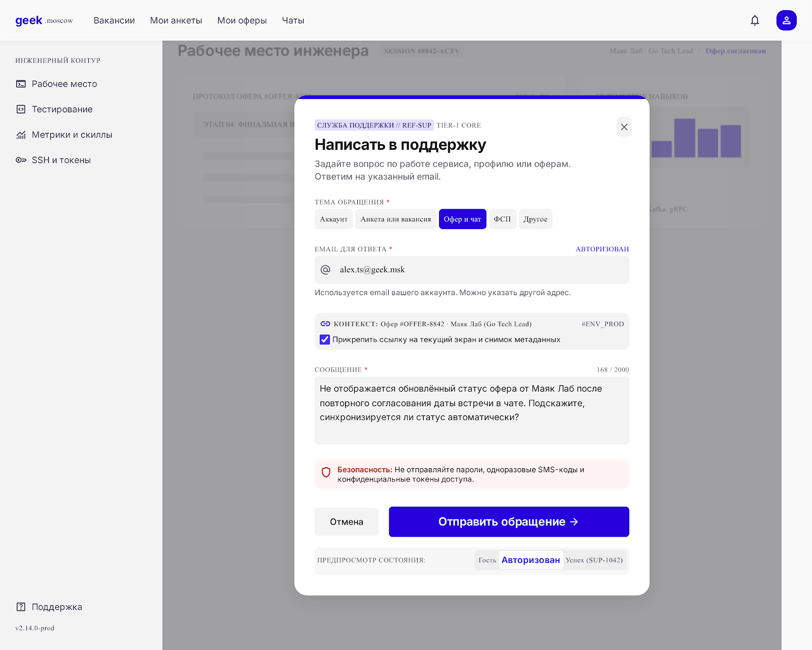Click the 168 / 2000 character counter
The height and width of the screenshot is (650, 812).
click(x=613, y=370)
